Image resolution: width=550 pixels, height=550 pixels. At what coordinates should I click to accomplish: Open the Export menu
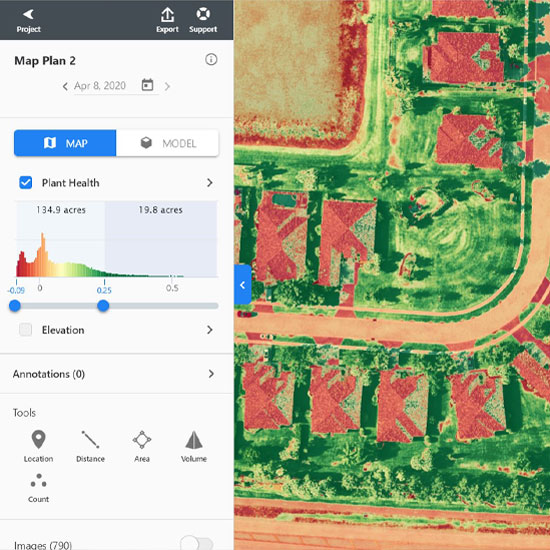pyautogui.click(x=167, y=20)
